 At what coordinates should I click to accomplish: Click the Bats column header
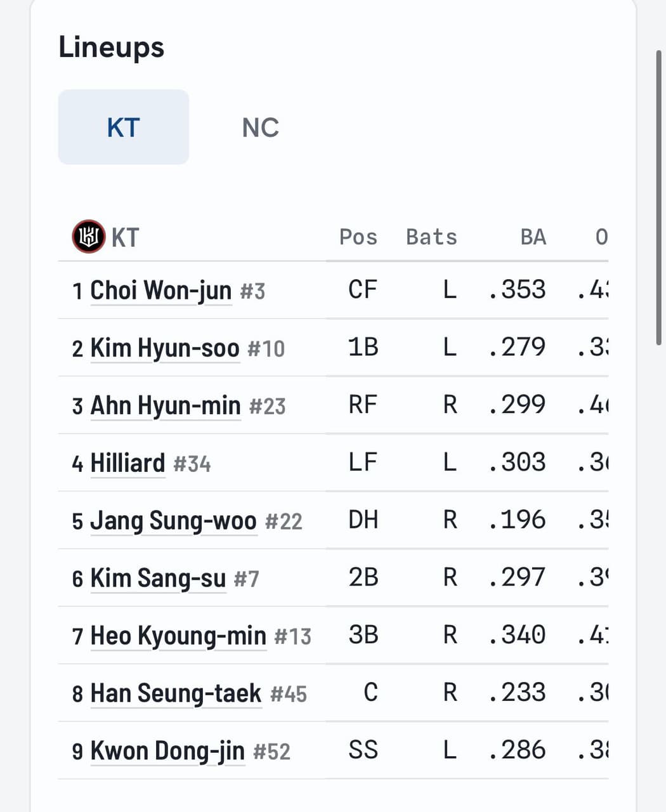[431, 237]
